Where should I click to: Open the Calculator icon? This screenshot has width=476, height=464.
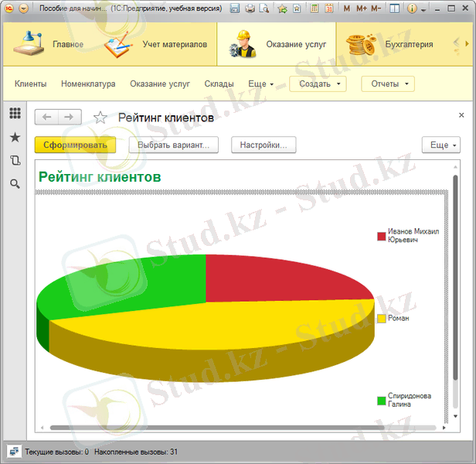(x=314, y=9)
